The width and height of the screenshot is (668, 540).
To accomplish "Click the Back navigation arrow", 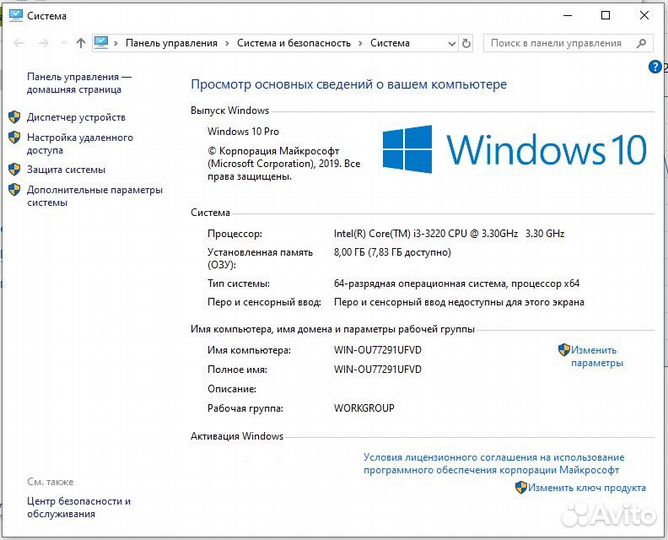I will point(19,43).
